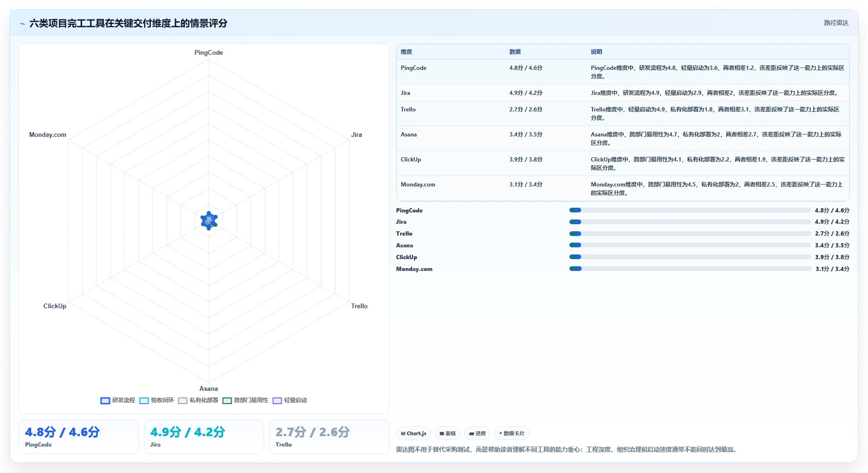Click table value 3.1分 / 3.4分
The width and height of the screenshot is (868, 473).
click(x=526, y=185)
